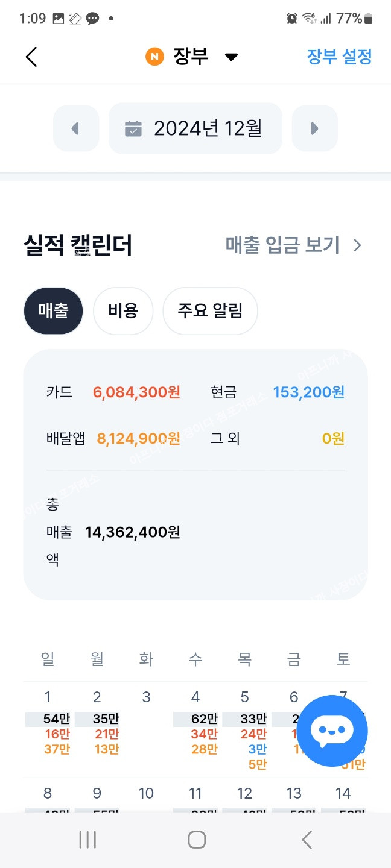The image size is (391, 868).
Task: Expand the 장부 dropdown arrow
Action: [x=231, y=57]
